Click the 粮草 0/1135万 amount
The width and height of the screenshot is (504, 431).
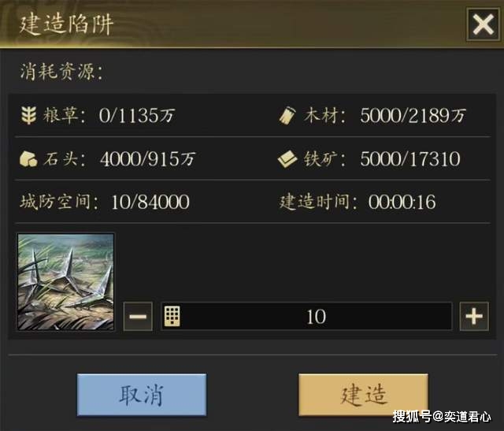[137, 116]
